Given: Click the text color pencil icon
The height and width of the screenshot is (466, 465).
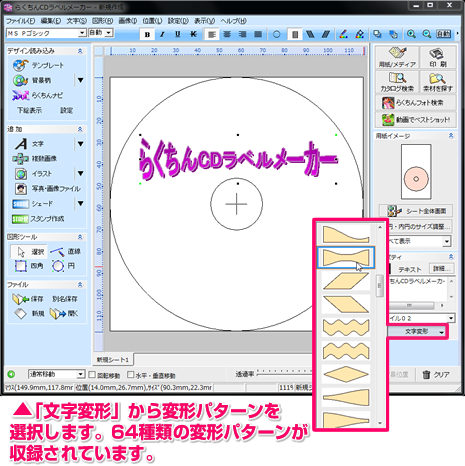Looking at the screenshot, I should 343,34.
